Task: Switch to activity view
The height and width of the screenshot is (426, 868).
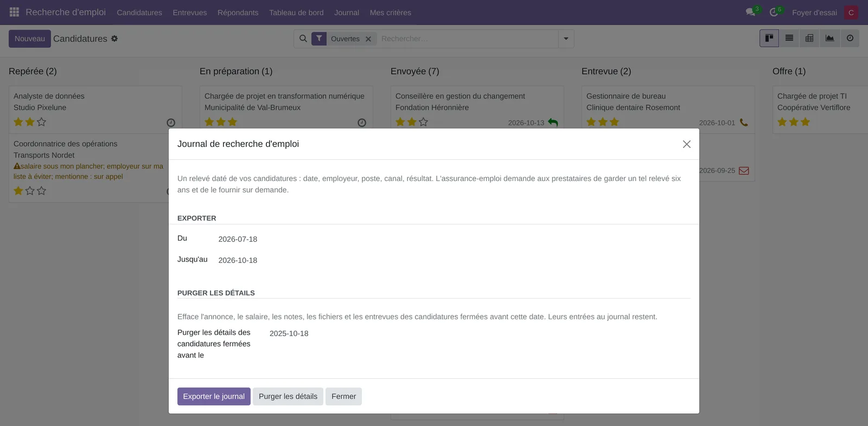Action: tap(850, 38)
